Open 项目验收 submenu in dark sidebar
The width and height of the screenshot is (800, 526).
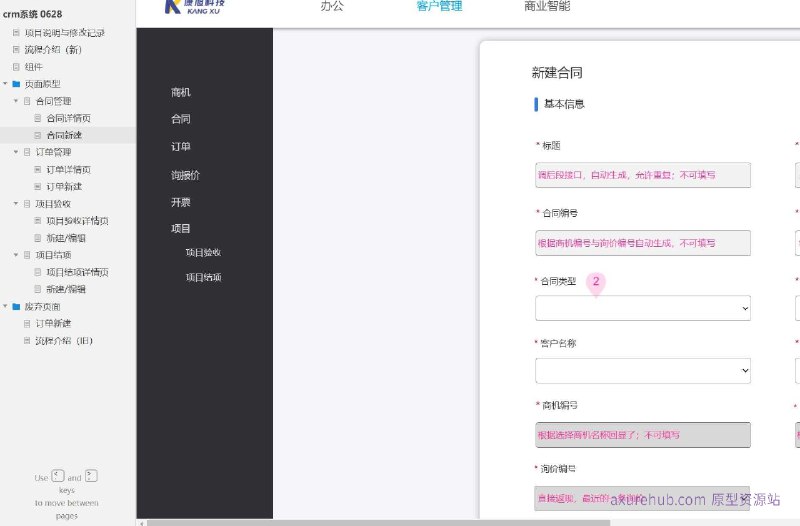[203, 253]
